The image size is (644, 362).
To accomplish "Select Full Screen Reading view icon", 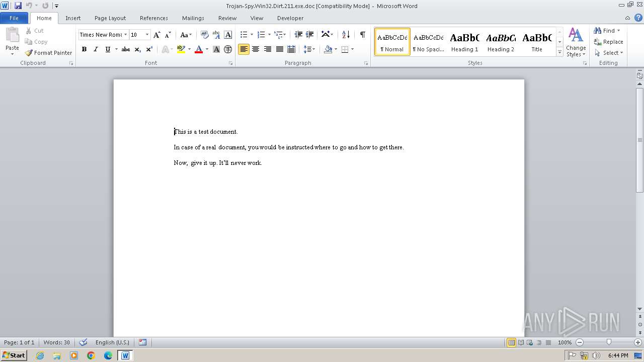I will (521, 342).
